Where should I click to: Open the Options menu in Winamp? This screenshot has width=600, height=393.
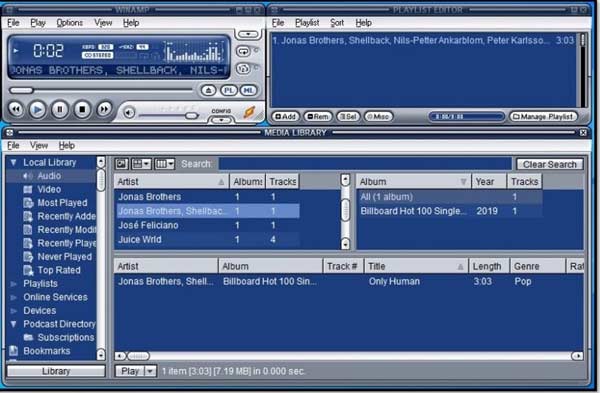pyautogui.click(x=70, y=23)
